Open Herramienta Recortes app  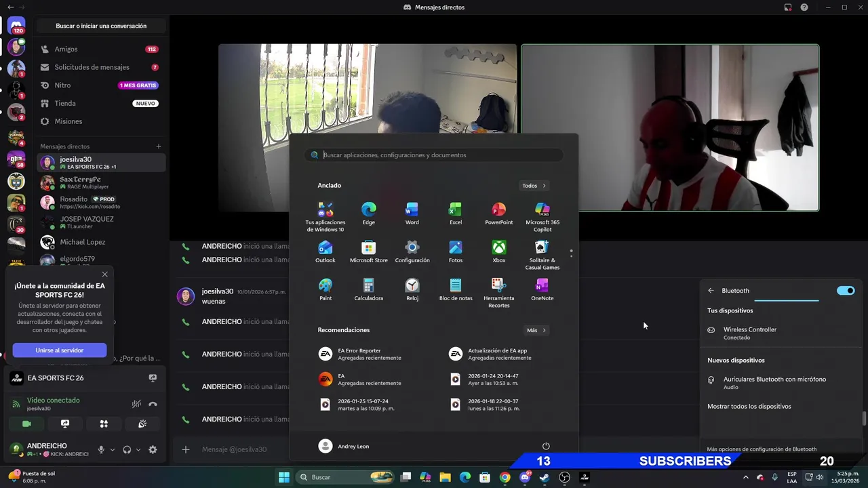498,293
